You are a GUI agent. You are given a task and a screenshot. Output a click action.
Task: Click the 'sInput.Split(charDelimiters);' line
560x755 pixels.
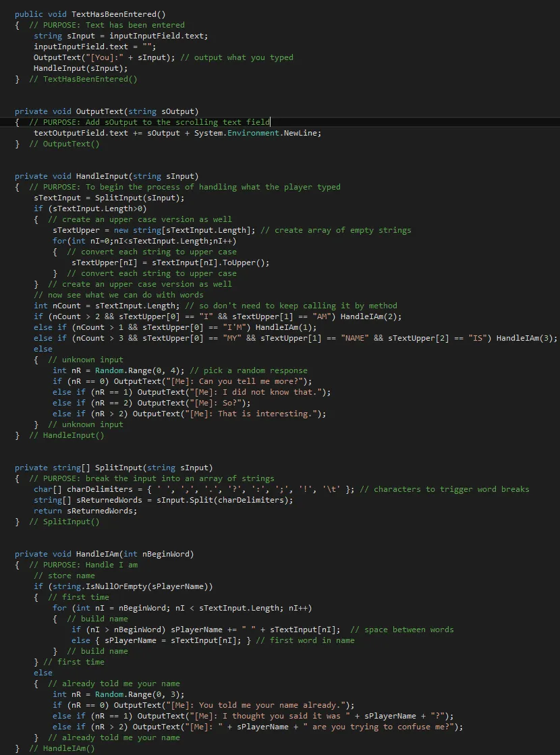163,500
